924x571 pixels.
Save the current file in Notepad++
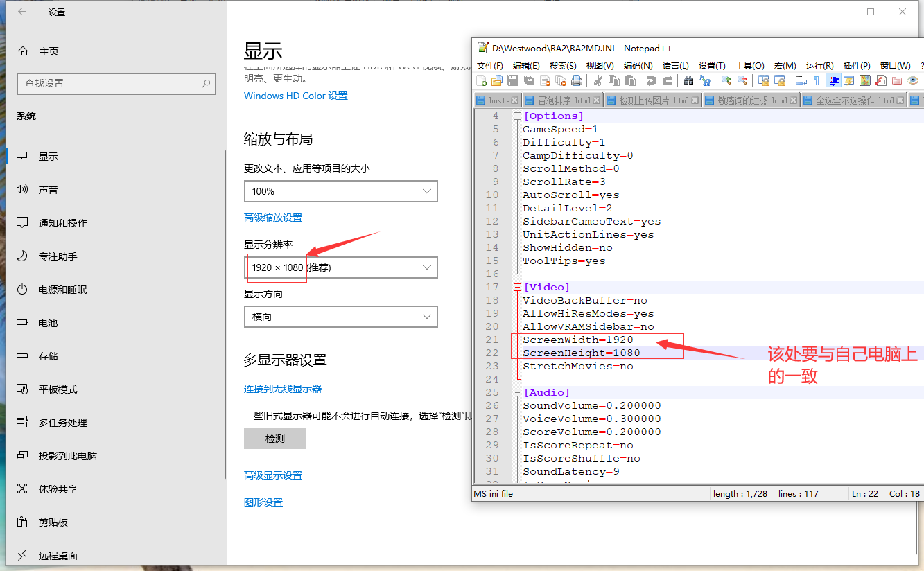(x=513, y=80)
